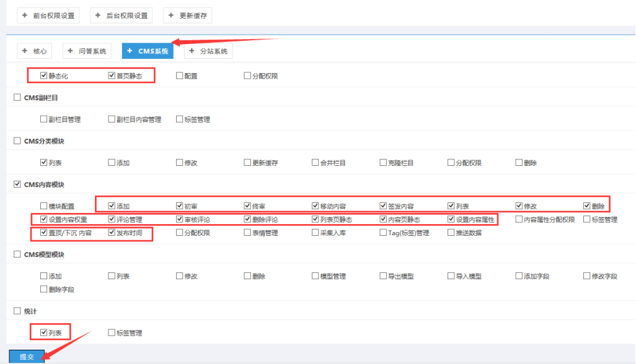Screen dimensions: 636x364
Task: Uncheck the 静态化 checkbox
Action: point(43,76)
